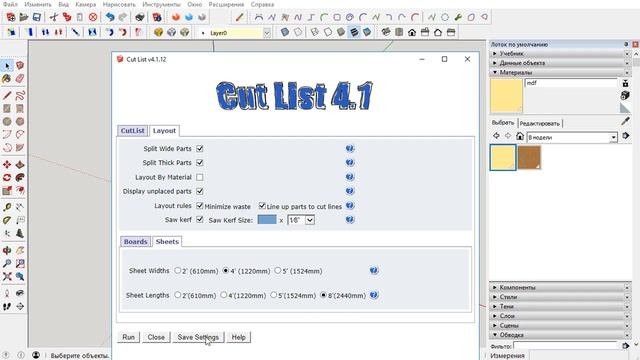Screen dimensions: 640x360
Task: Select the Protractor tool
Action: tap(7, 220)
